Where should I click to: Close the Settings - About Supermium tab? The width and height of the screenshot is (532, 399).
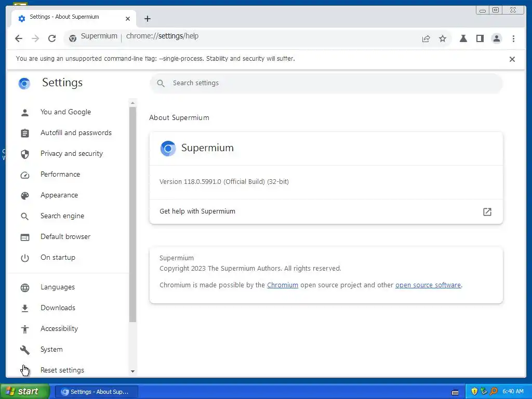coord(128,19)
